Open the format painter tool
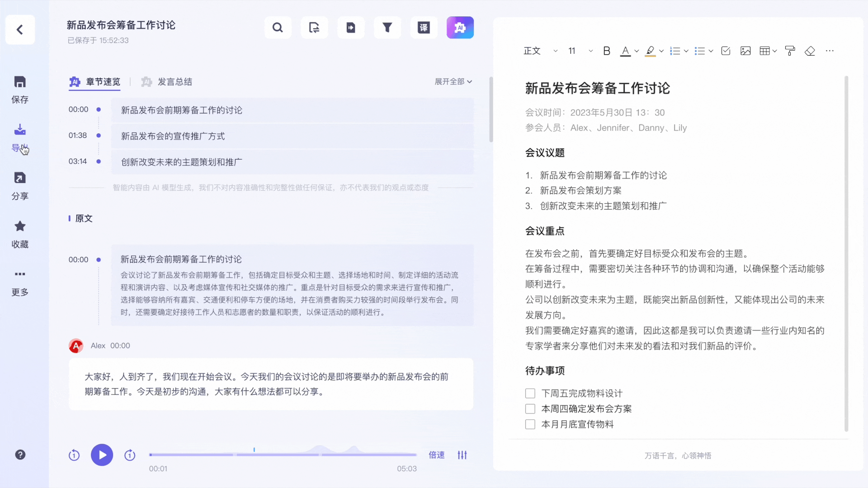Screen dimensions: 868x488 click(x=790, y=51)
